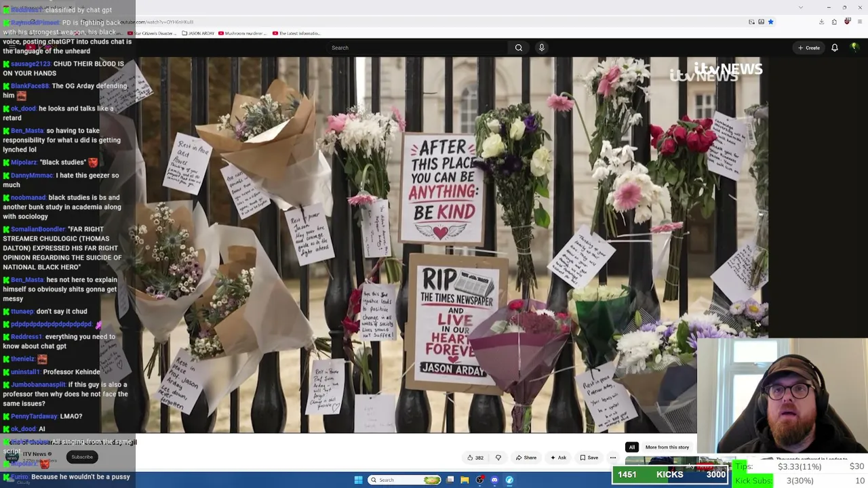Click the Create button on YouTube
This screenshot has height=488, width=868.
click(809, 47)
